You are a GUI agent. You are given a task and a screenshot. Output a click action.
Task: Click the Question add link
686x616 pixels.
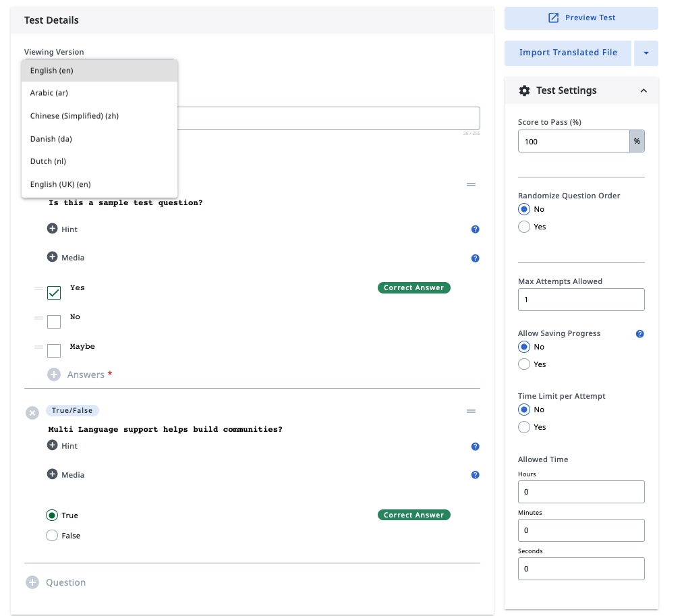(65, 582)
